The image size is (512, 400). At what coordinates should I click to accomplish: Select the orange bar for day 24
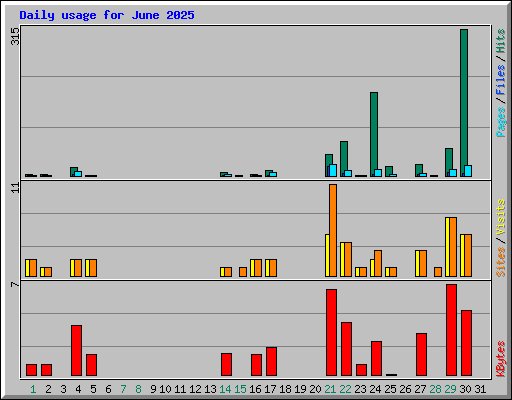[378, 263]
